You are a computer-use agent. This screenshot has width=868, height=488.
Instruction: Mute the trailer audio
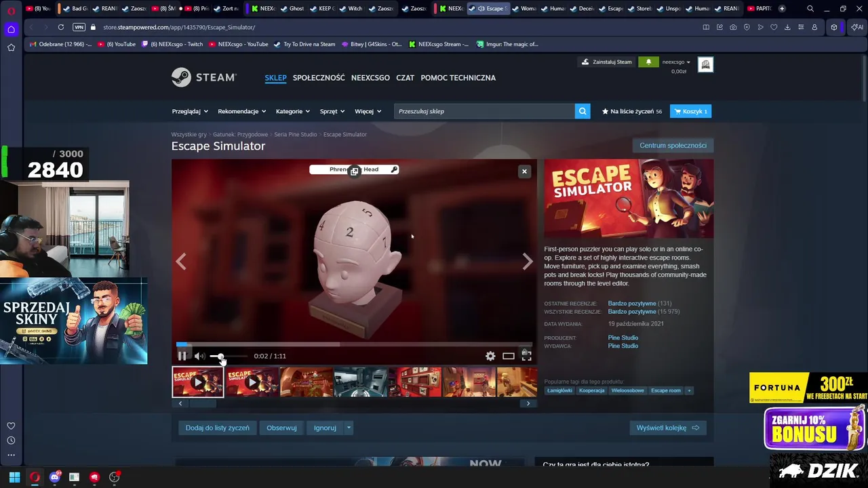[199, 356]
